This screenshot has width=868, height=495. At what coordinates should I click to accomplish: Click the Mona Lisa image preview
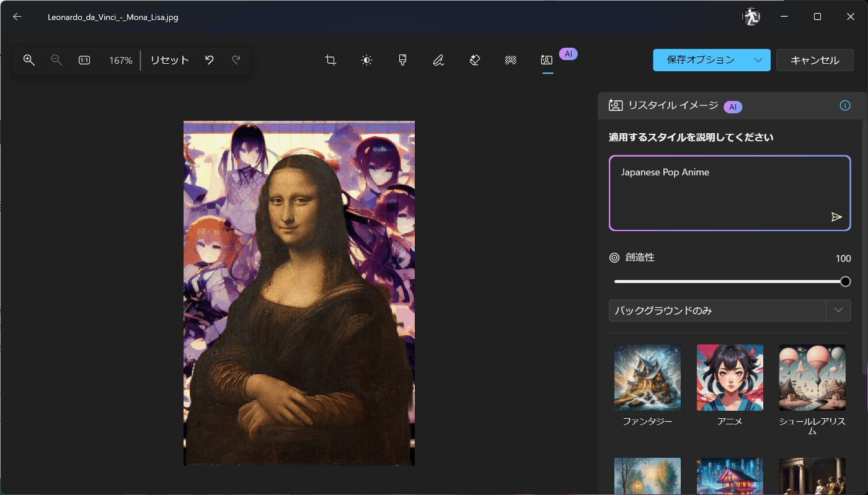pos(299,293)
